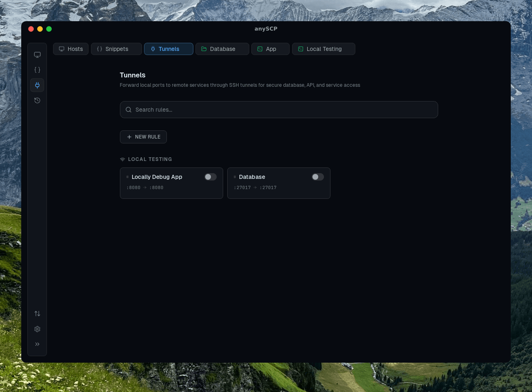Open the Hosts monitor icon in sidebar
532x392 pixels.
tap(37, 55)
